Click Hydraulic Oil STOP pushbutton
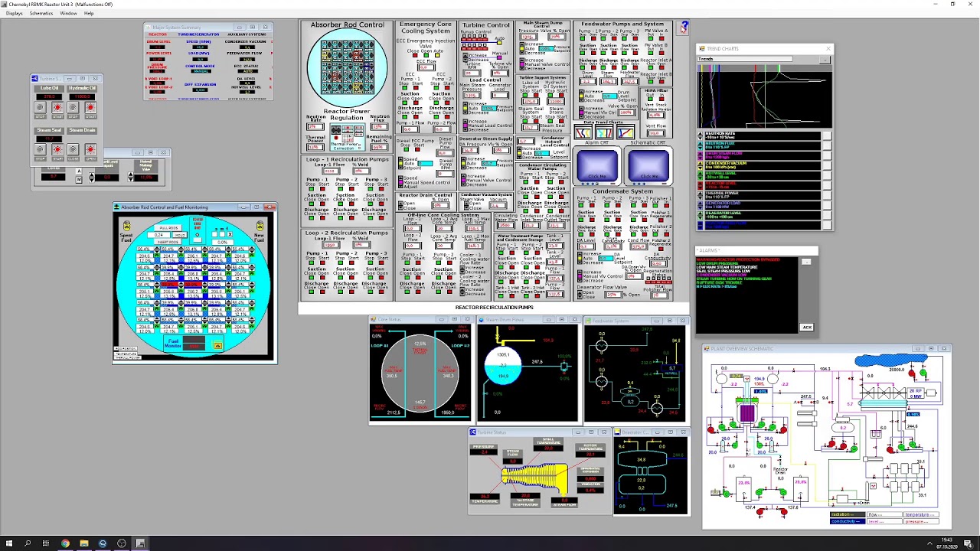980x551 pixels. pyautogui.click(x=73, y=108)
